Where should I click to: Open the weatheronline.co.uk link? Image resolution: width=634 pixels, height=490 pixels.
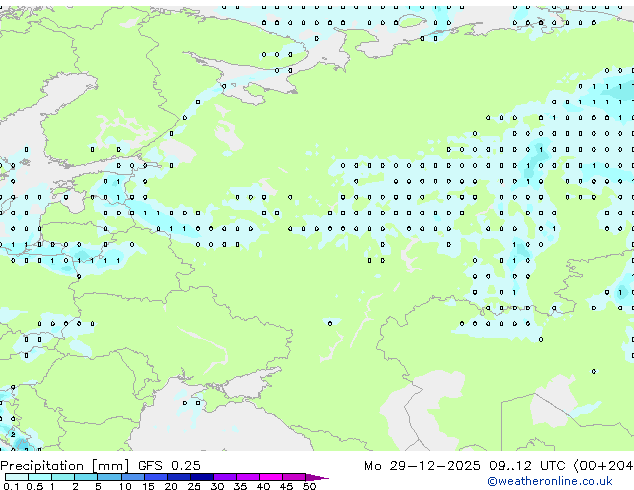550,481
